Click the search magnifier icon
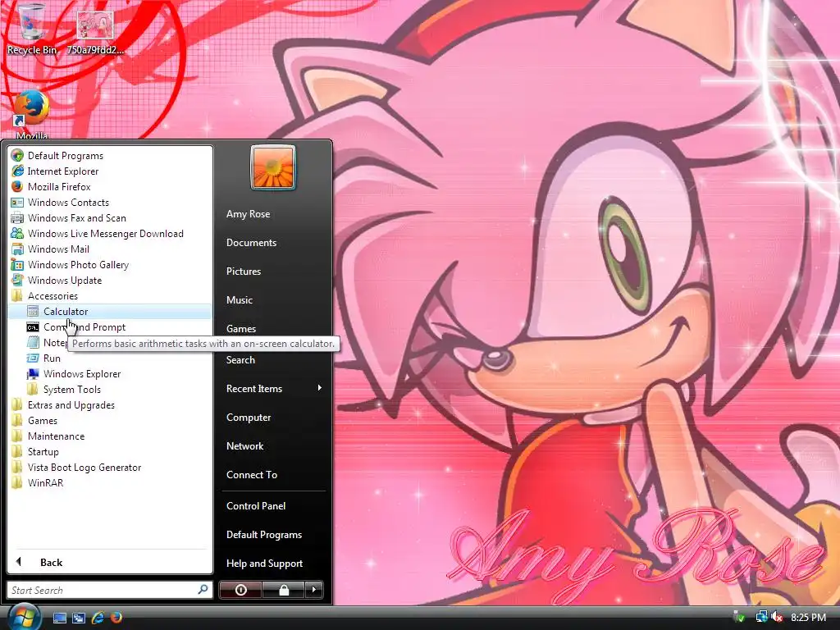Viewport: 840px width, 630px height. [x=203, y=590]
